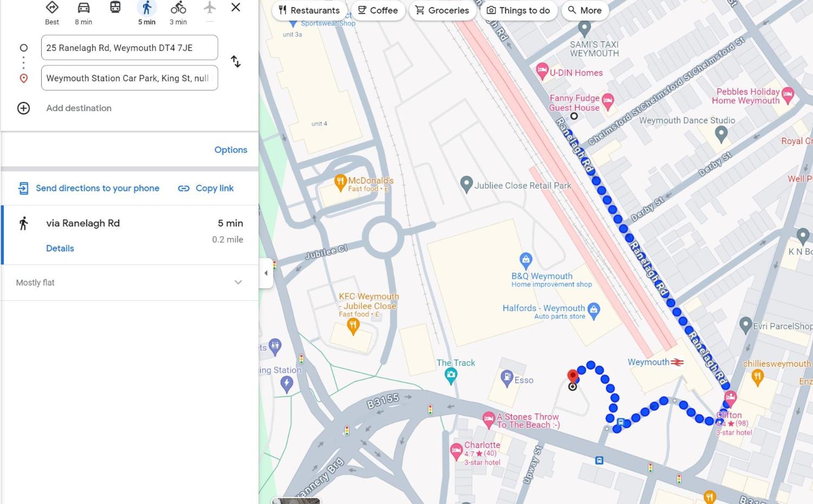Screen dimensions: 813x504
Task: Edit the 25 Ranelagh Rd starting point field
Action: 130,48
